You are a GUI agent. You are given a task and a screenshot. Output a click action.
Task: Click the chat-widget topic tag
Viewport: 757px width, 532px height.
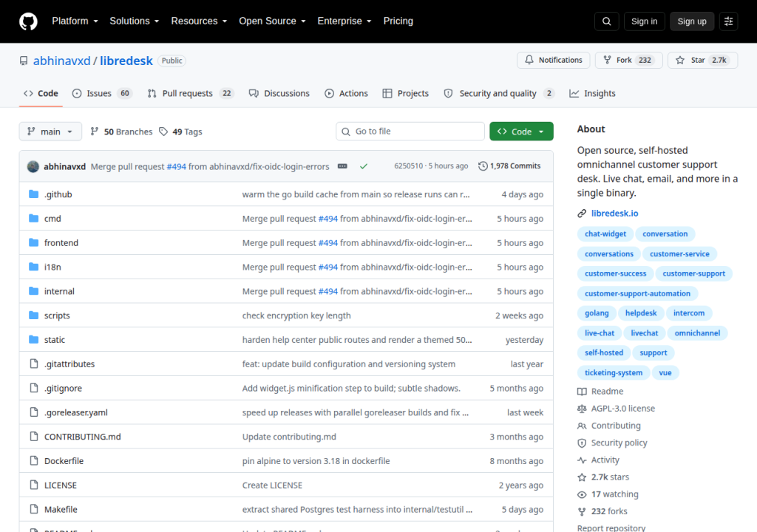605,233
